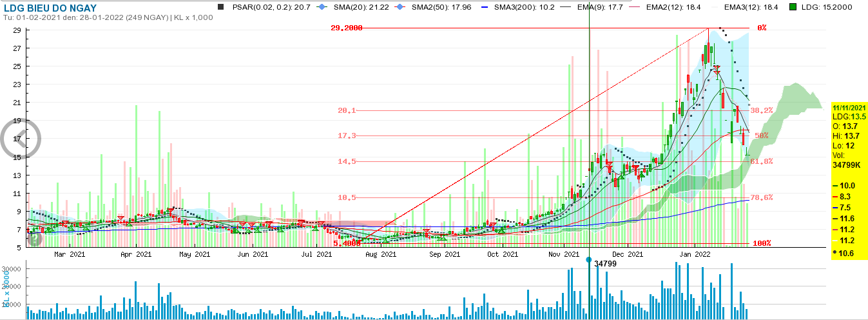Click the Jul 2021 date axis label

316,254
